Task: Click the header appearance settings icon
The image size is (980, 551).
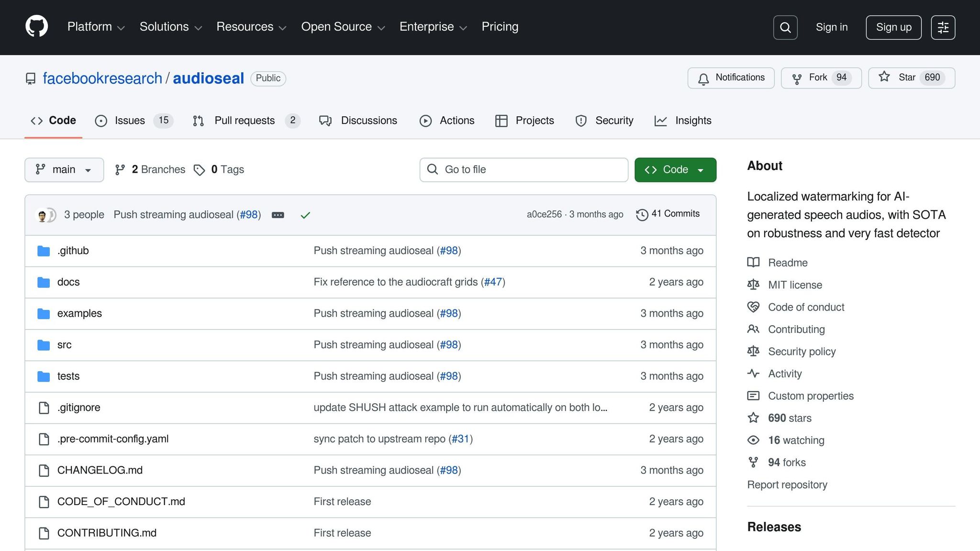Action: [x=943, y=27]
